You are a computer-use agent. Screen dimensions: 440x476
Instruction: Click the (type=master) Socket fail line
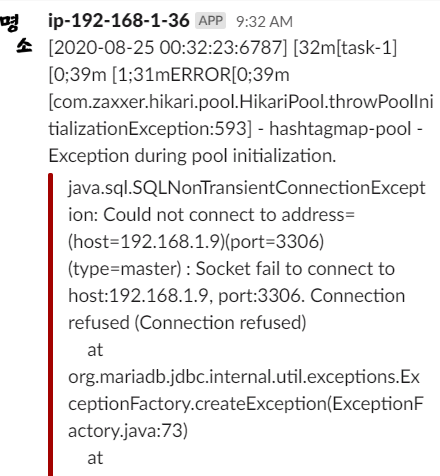pyautogui.click(x=231, y=269)
